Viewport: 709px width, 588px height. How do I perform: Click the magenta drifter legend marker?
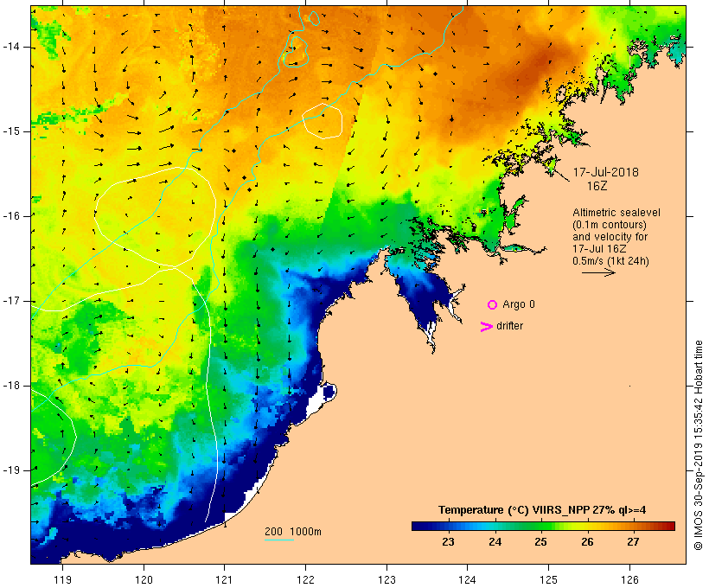point(487,327)
